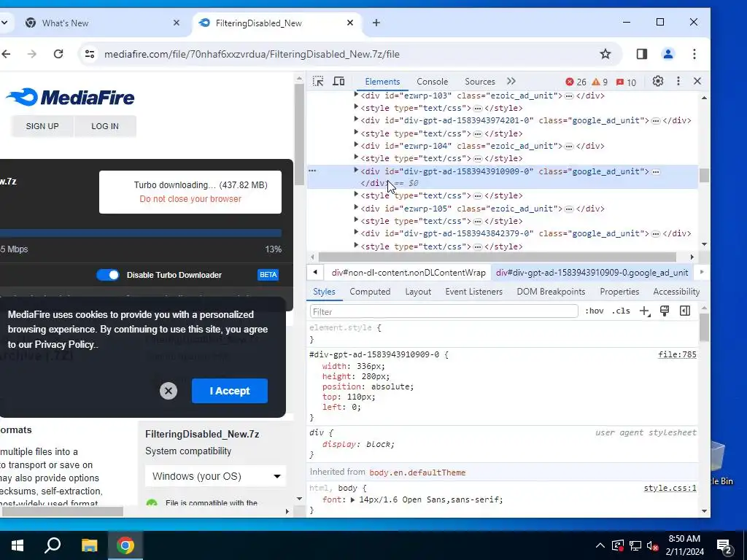
Task: Open a new browser tab
Action: pos(376,23)
